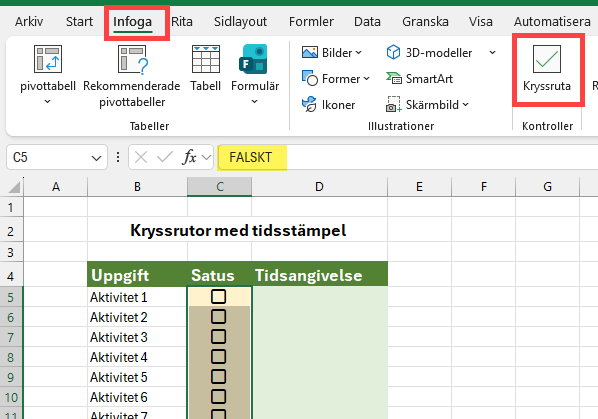Click the title Kryssrutor med tidsstämpel
The image size is (598, 419).
(x=238, y=230)
